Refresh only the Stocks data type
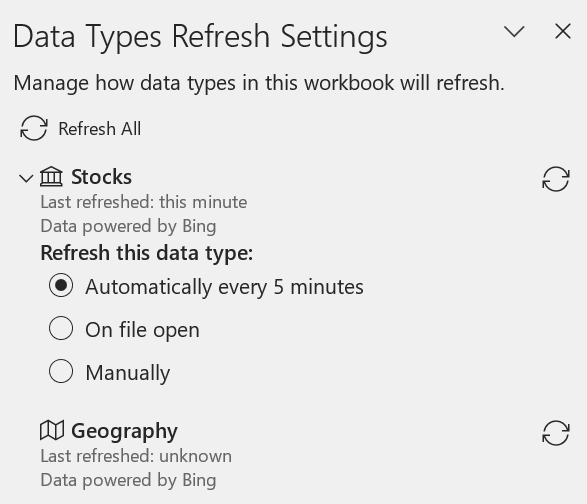The image size is (587, 504). pyautogui.click(x=556, y=179)
